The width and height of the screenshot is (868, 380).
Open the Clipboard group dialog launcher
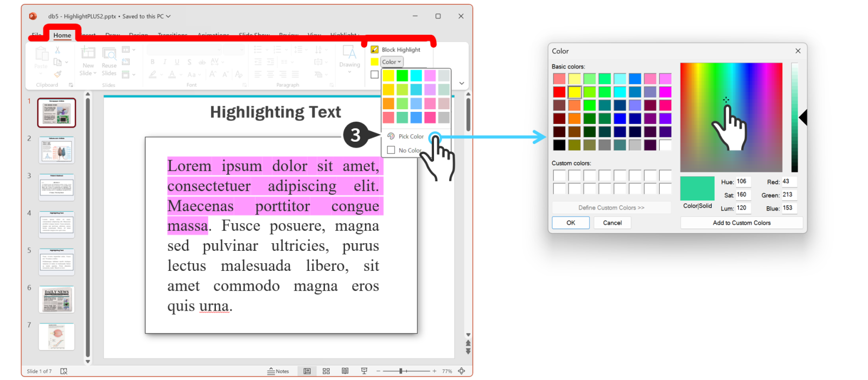click(x=71, y=85)
